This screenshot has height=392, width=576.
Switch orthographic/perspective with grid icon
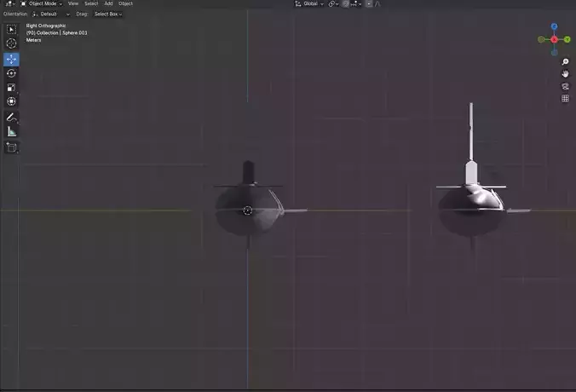click(565, 99)
